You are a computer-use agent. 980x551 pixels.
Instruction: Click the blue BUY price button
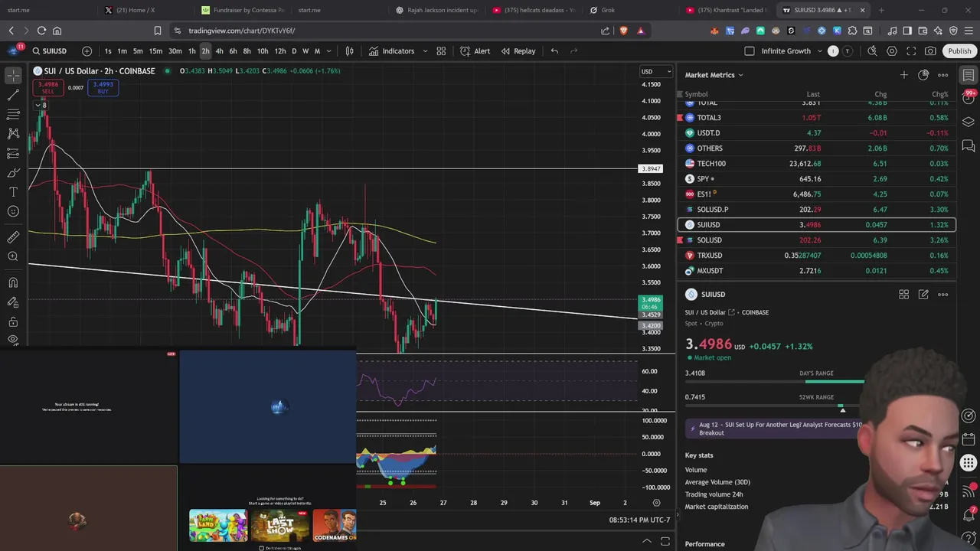click(x=103, y=88)
